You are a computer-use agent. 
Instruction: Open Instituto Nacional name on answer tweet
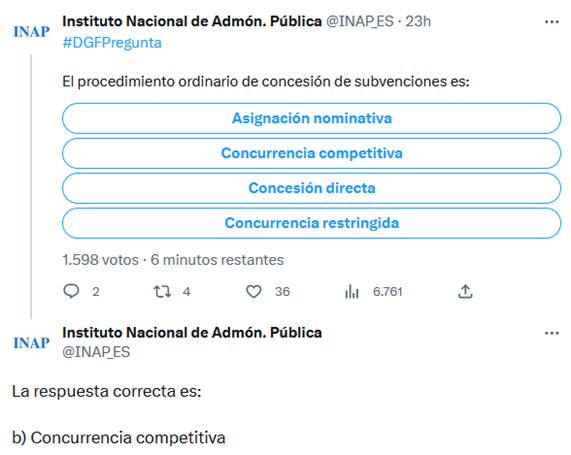click(192, 333)
